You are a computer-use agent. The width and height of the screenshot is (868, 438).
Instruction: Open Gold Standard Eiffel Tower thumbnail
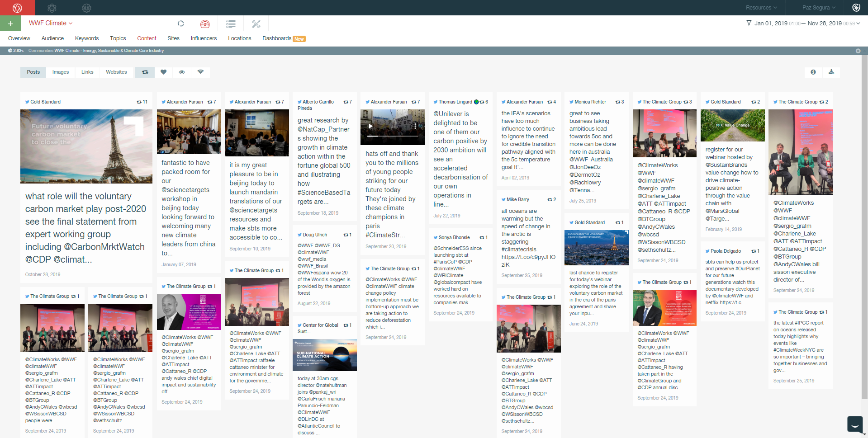click(x=86, y=146)
